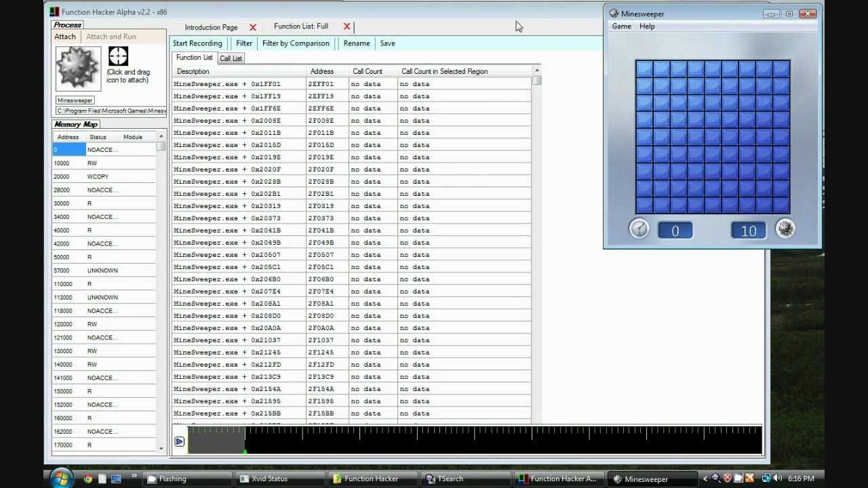This screenshot has width=868, height=488.
Task: Click the Minesweeper window title icon
Action: (614, 14)
